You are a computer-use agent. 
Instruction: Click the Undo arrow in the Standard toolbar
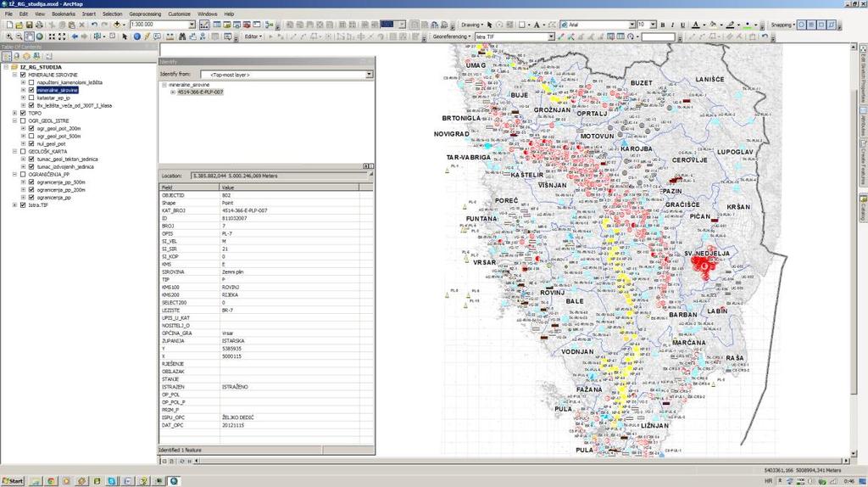pyautogui.click(x=94, y=25)
